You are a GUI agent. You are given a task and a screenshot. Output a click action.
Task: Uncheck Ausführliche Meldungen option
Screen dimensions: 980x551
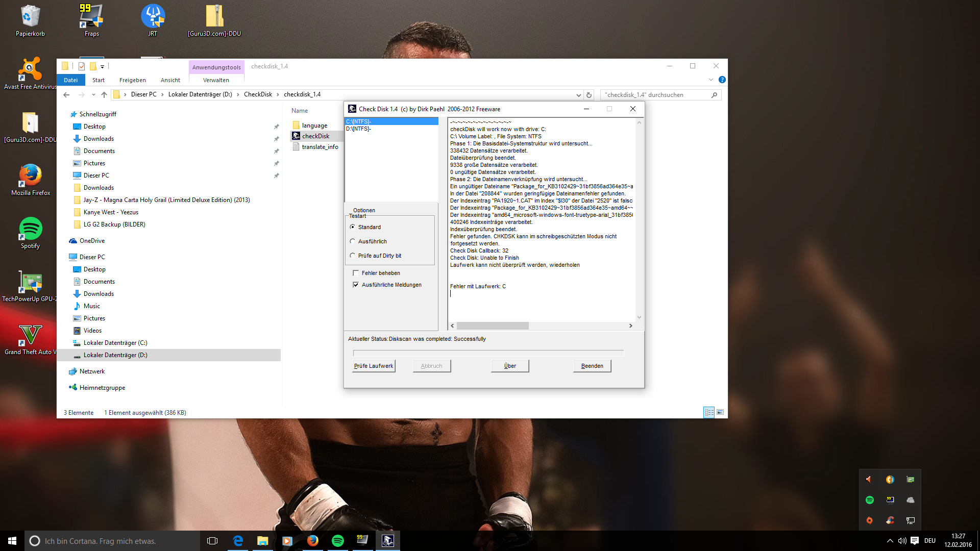[x=356, y=285]
